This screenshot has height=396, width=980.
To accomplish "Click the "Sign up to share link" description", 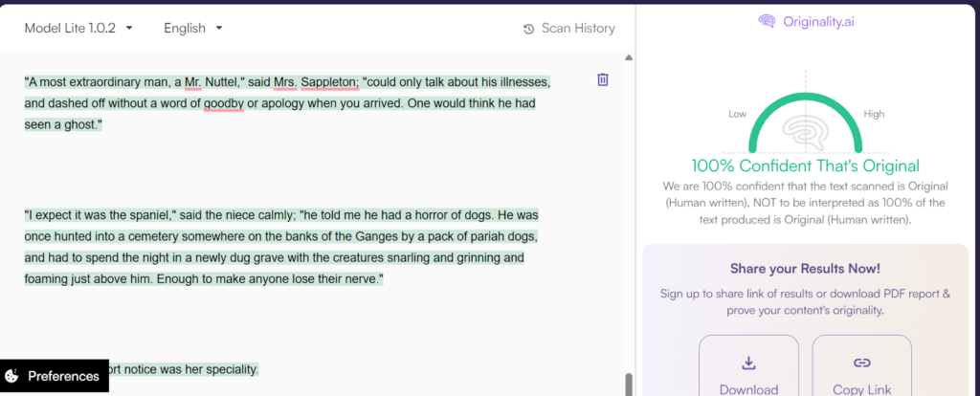I will [x=805, y=301].
